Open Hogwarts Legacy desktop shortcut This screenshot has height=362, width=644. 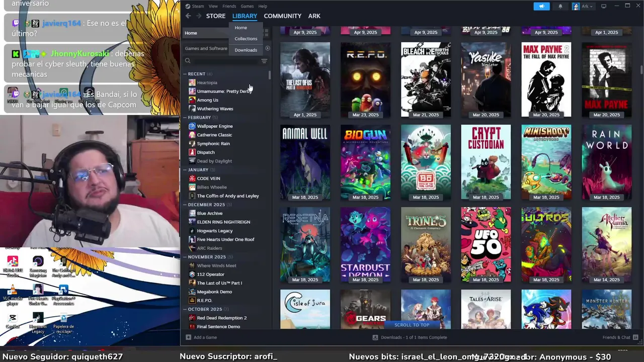point(38,323)
